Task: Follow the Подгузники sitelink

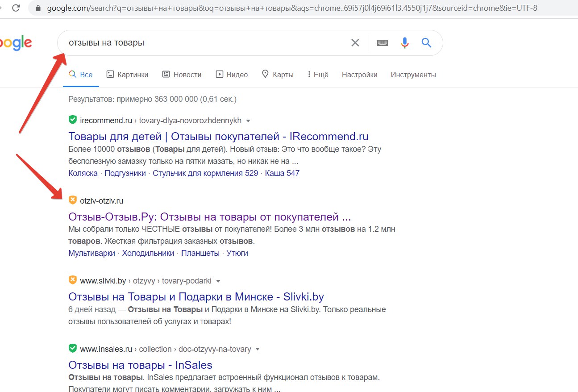Action: (x=125, y=173)
